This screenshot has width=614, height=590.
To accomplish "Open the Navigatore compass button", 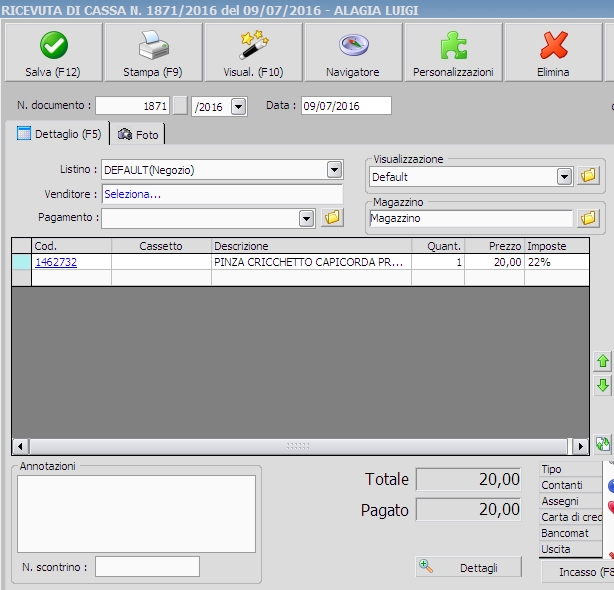I will tap(353, 52).
